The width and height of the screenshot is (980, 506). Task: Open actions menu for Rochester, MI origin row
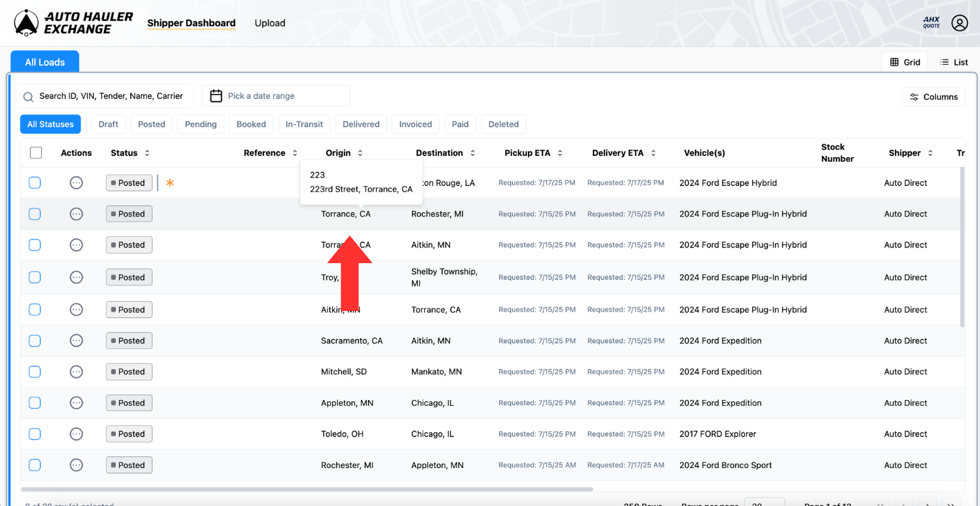77,465
